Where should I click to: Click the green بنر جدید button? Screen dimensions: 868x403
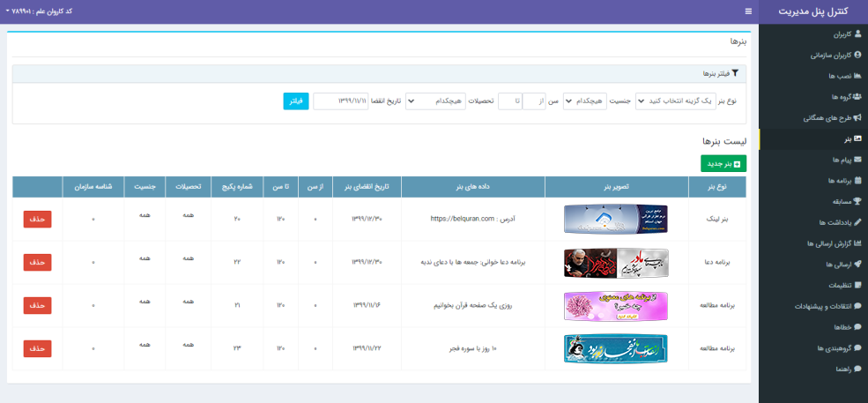pos(723,163)
